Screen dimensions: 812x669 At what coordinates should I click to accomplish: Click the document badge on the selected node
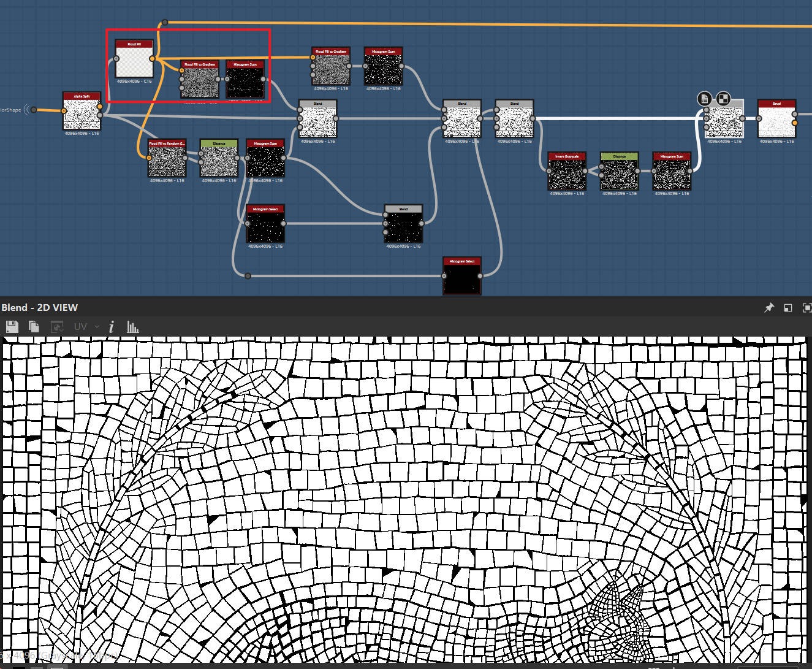[x=705, y=99]
